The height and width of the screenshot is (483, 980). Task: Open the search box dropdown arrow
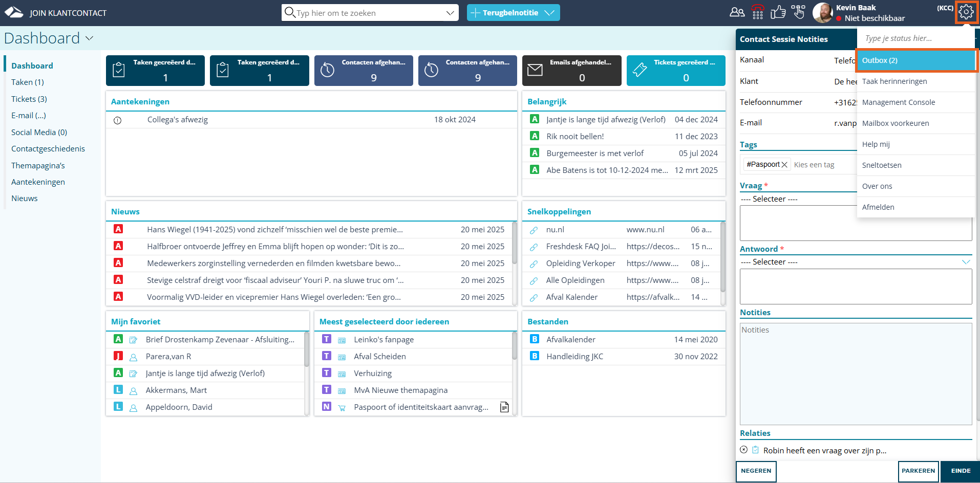450,13
